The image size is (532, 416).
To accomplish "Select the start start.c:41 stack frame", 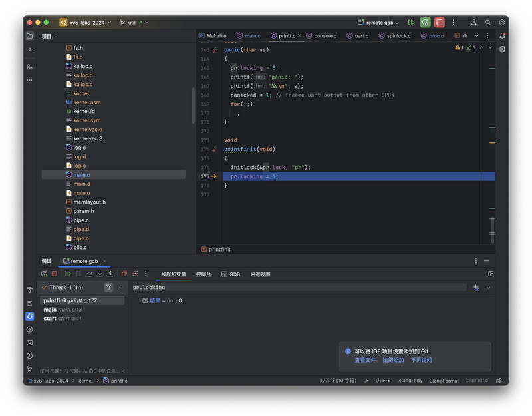I will 82,319.
